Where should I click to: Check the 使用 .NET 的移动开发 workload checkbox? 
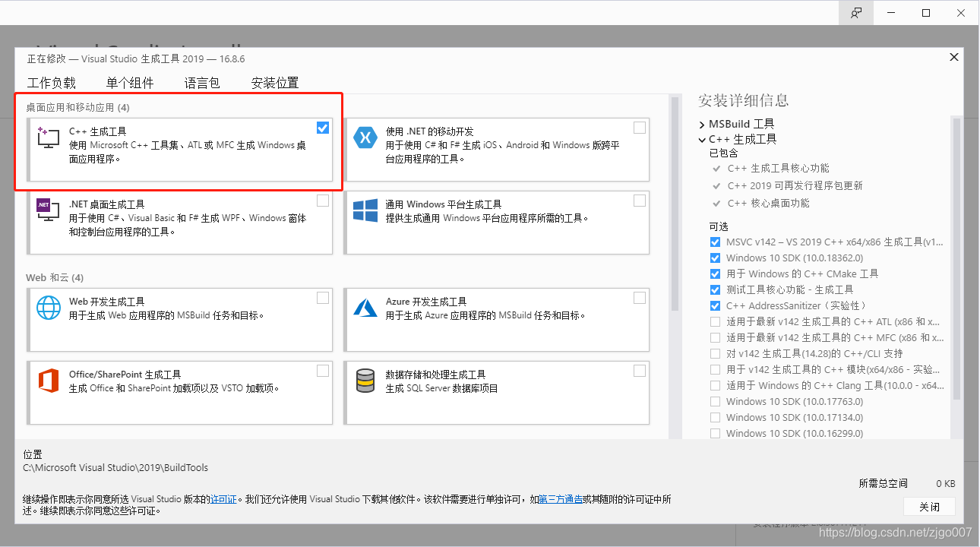point(640,128)
